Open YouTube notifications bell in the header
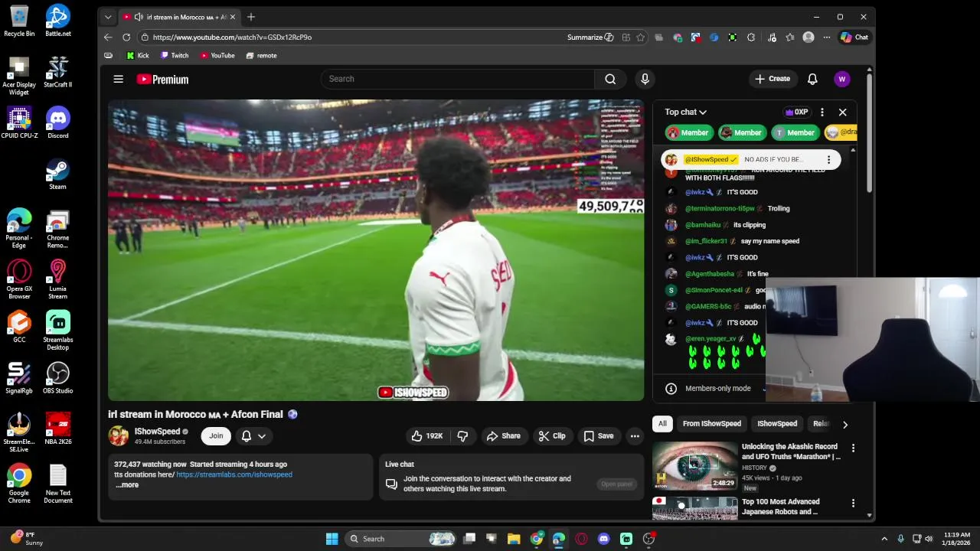This screenshot has width=980, height=551. (812, 79)
